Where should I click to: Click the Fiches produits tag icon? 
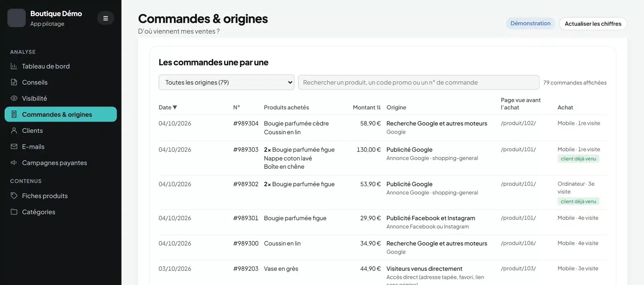coord(14,196)
